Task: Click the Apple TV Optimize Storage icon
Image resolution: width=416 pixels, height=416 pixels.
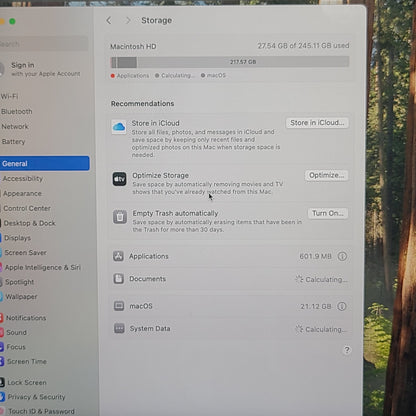Action: [119, 179]
